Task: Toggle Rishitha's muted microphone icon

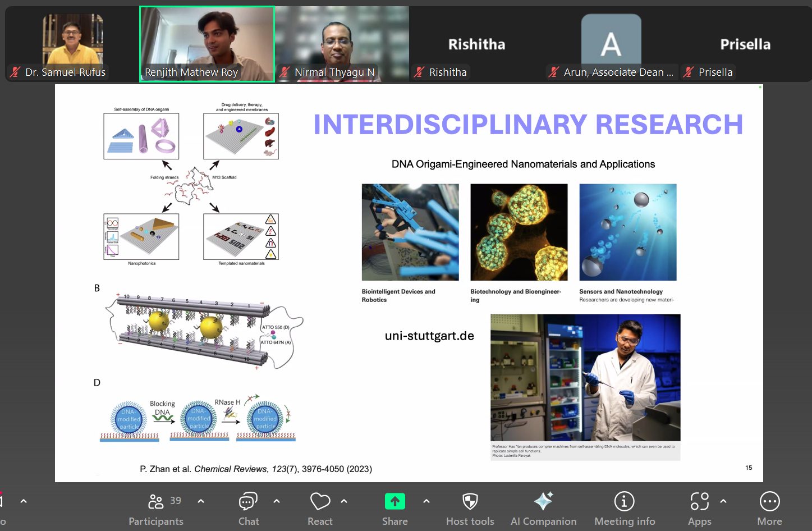Action: pos(419,72)
